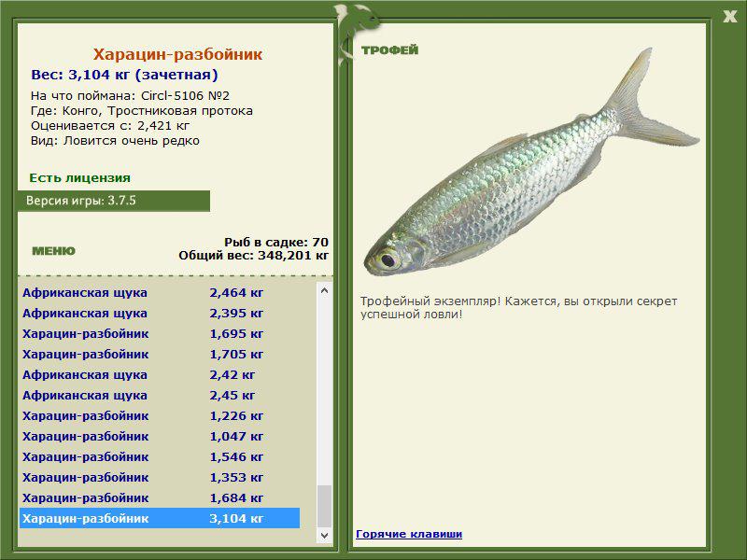Close the trophy window with X
Screen dimensions: 747x560
point(730,17)
